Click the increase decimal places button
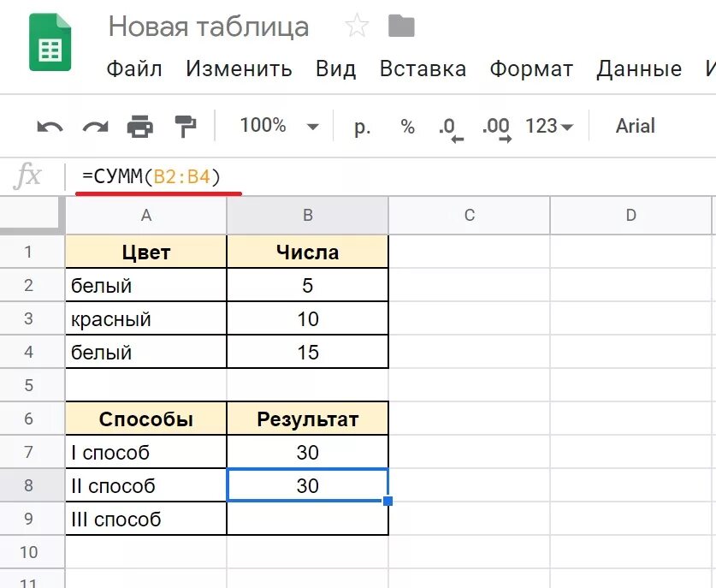Image resolution: width=716 pixels, height=588 pixels. pos(496,128)
